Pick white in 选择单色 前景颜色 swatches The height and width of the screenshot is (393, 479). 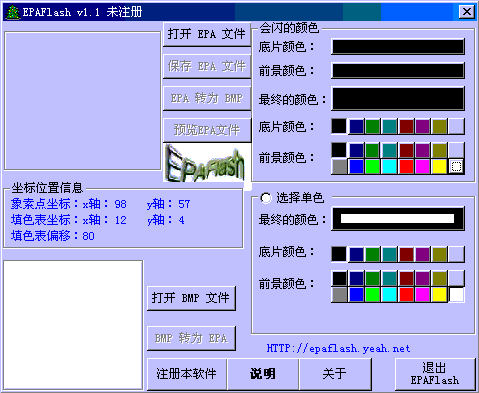point(456,295)
